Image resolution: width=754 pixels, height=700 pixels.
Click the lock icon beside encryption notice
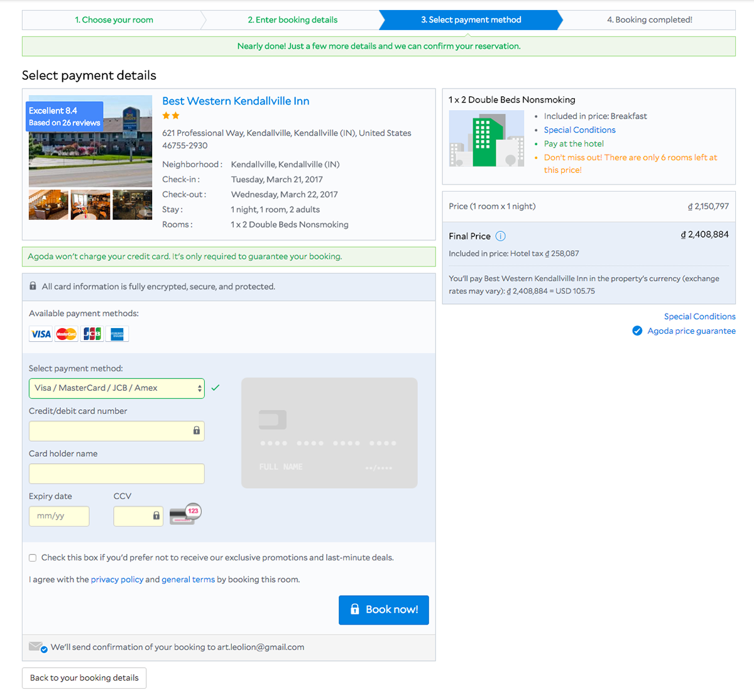33,286
